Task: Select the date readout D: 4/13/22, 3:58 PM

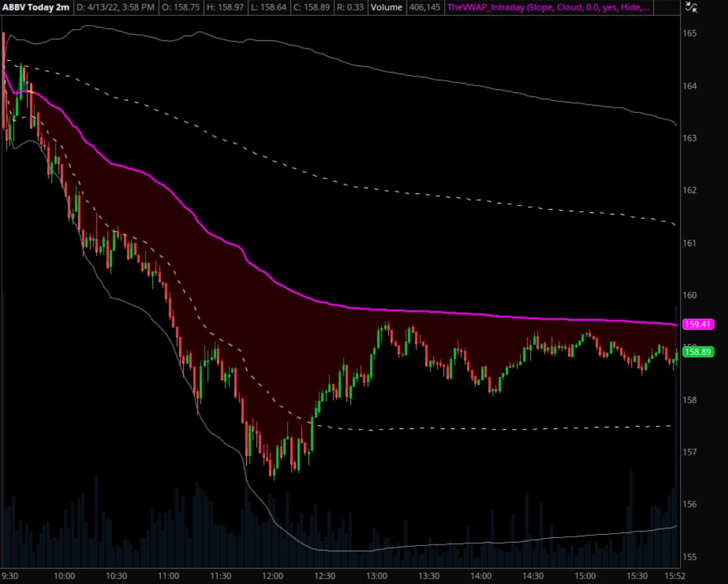Action: click(x=116, y=7)
